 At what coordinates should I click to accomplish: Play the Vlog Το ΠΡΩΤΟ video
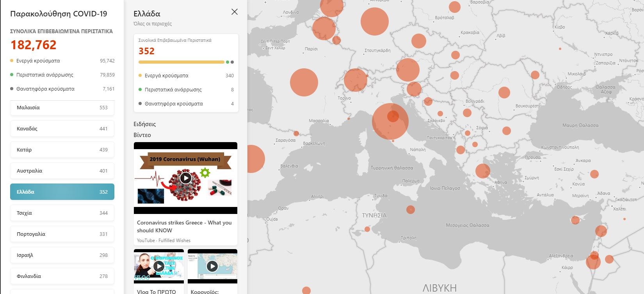(x=158, y=266)
